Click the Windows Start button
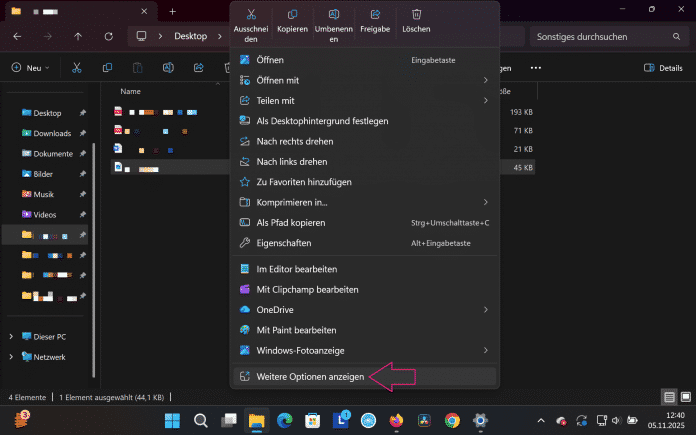Screen dimensions: 696x435 coord(171,420)
